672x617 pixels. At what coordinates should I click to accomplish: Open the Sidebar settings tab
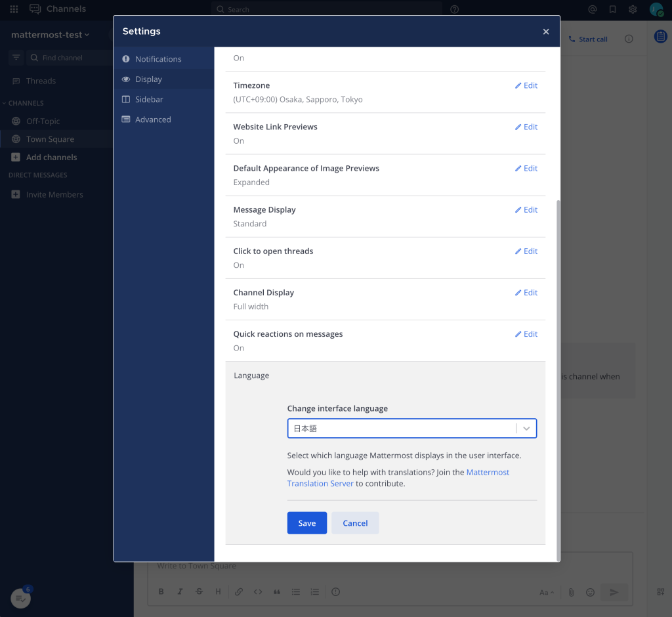coord(149,99)
